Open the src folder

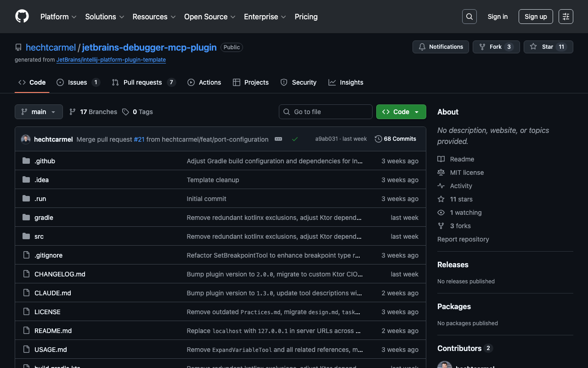coord(39,236)
